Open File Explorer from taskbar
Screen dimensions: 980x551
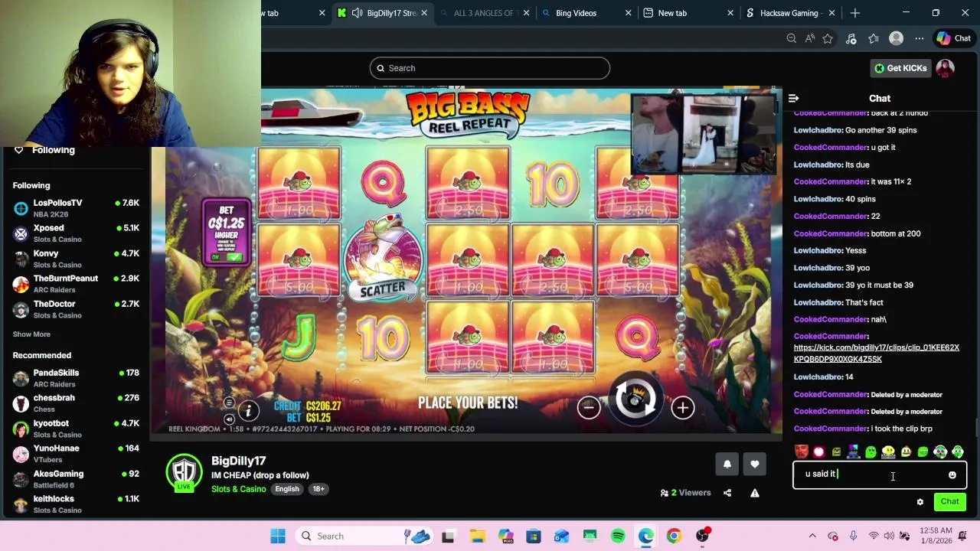[477, 536]
